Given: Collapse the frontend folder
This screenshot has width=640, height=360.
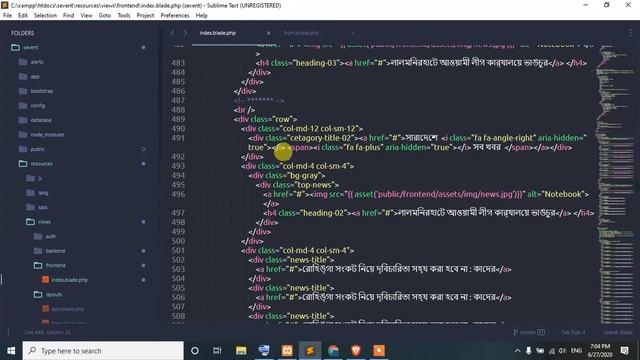Looking at the screenshot, I should (x=56, y=266).
